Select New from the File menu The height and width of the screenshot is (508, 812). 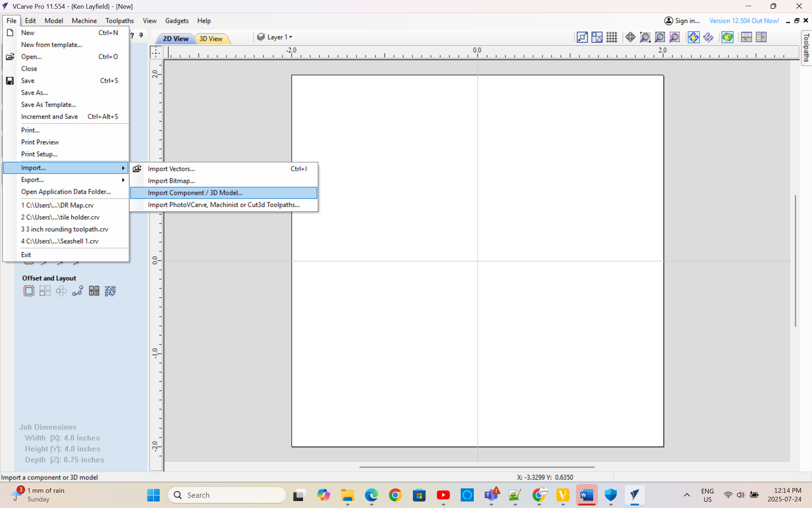(x=66, y=33)
